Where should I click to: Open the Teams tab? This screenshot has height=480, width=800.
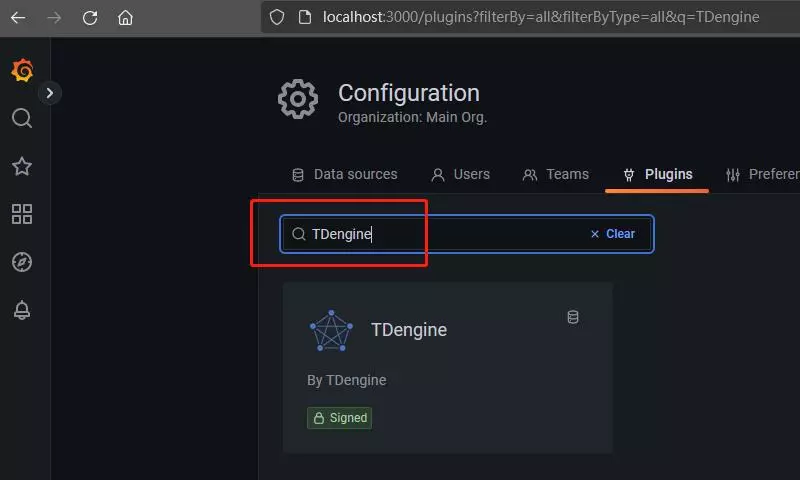pyautogui.click(x=556, y=174)
